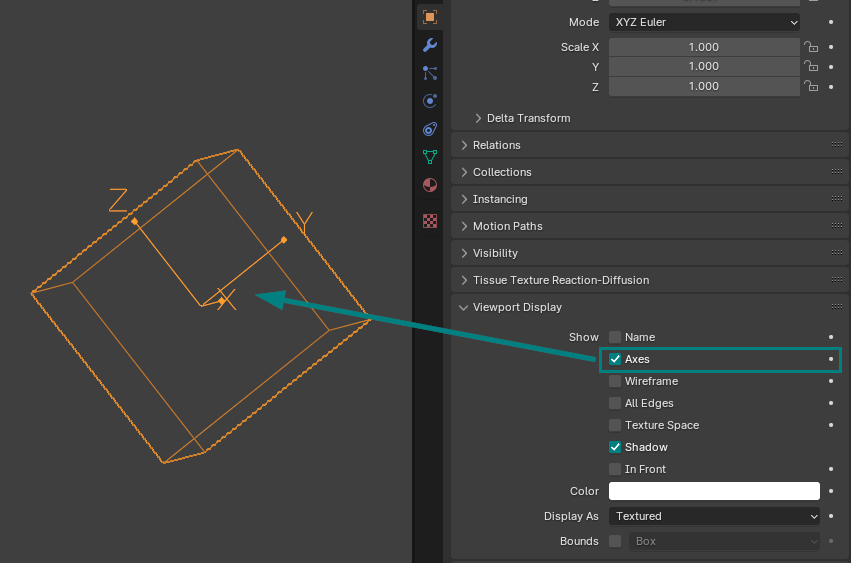The width and height of the screenshot is (851, 563).
Task: Enable the All Edges checkbox
Action: [615, 403]
